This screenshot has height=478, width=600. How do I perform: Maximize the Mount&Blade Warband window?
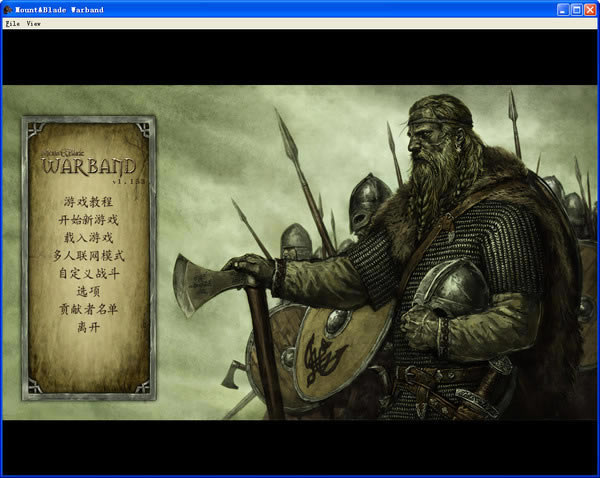(x=577, y=8)
